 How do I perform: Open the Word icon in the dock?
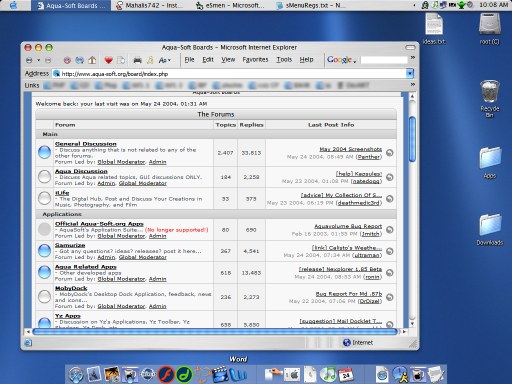point(238,374)
